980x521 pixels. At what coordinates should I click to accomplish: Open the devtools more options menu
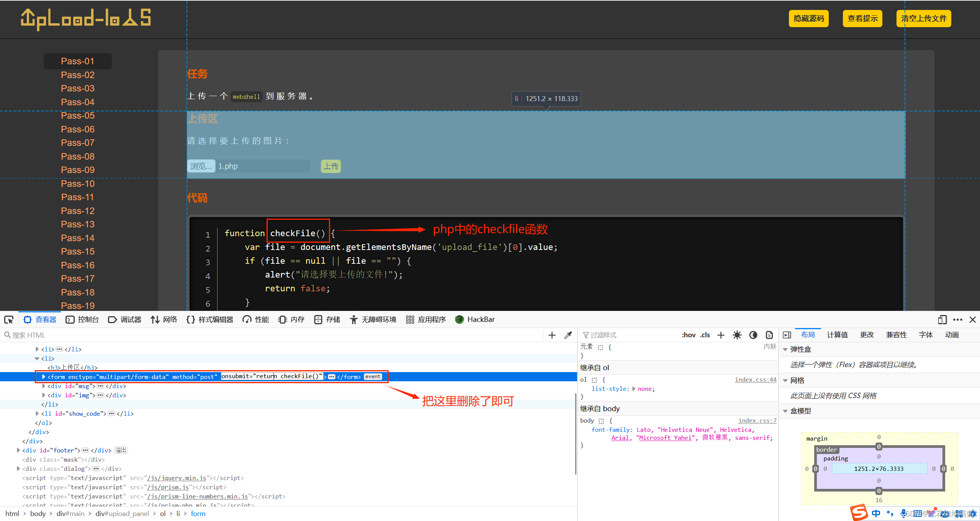[x=958, y=320]
